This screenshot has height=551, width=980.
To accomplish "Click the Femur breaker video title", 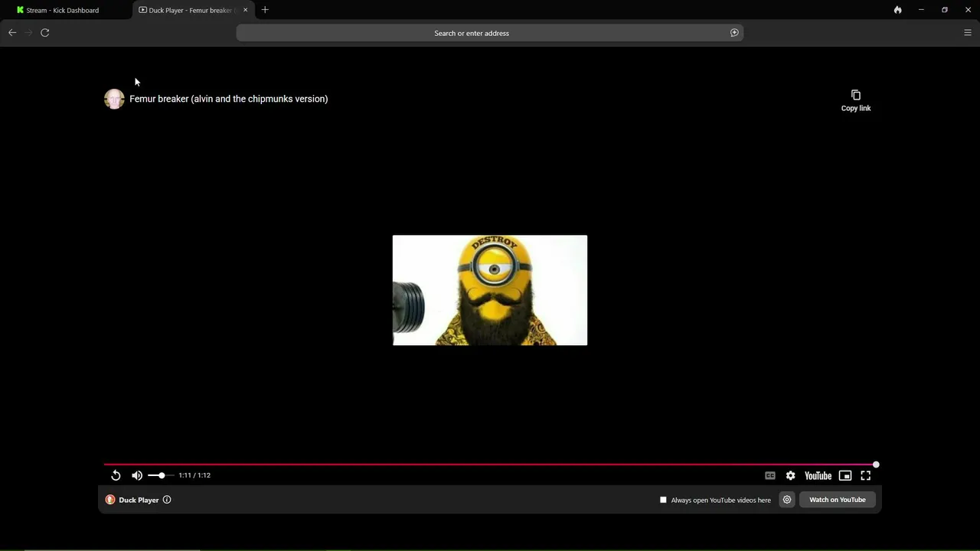I will point(229,99).
